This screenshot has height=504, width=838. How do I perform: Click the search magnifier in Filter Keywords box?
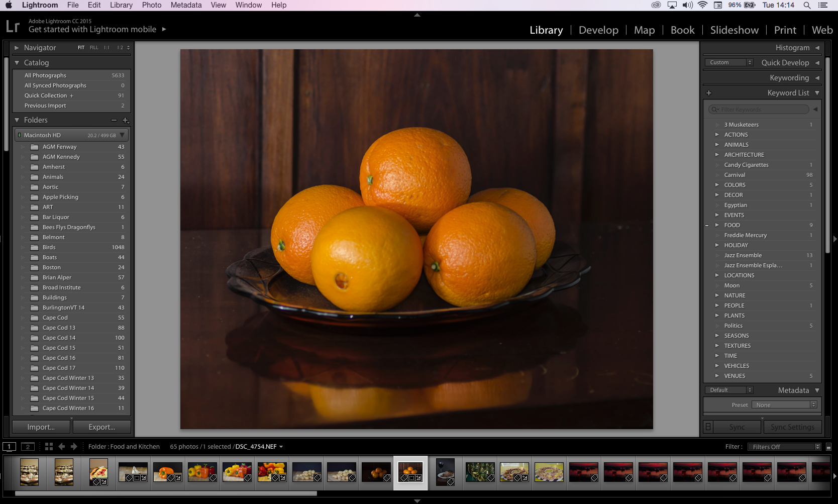coord(715,110)
